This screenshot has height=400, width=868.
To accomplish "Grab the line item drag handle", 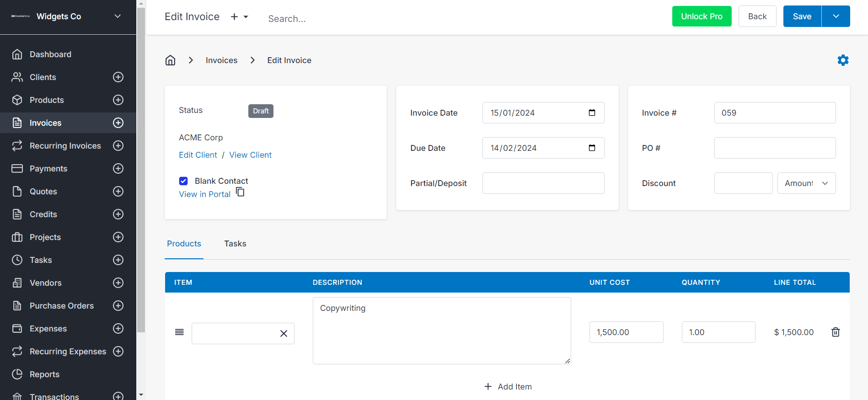I will point(179,332).
